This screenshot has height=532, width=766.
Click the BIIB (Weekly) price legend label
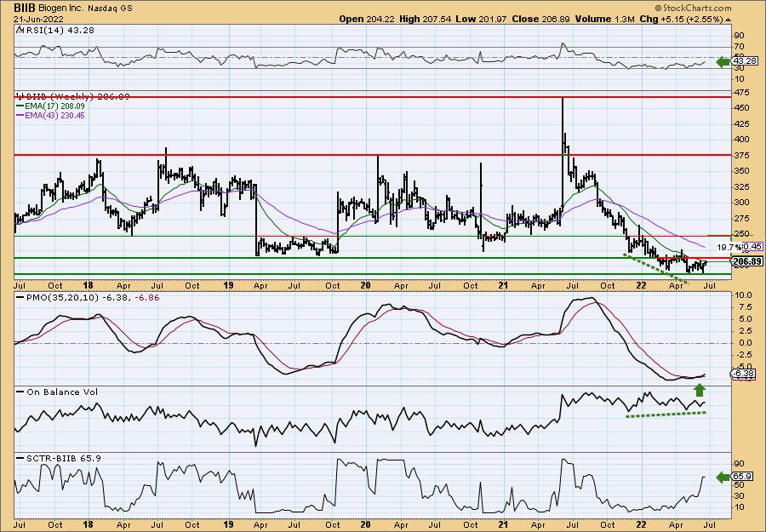coord(77,97)
